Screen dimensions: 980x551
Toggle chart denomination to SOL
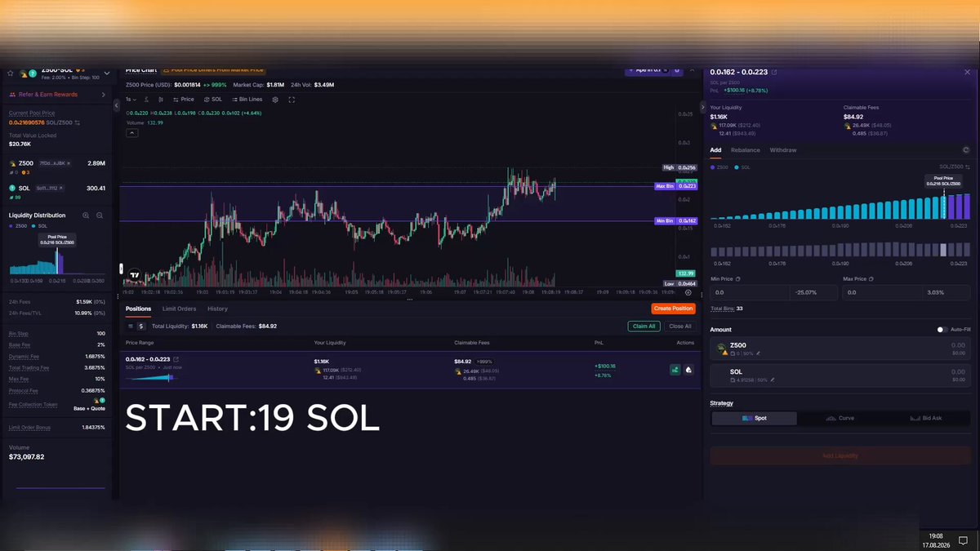(213, 99)
